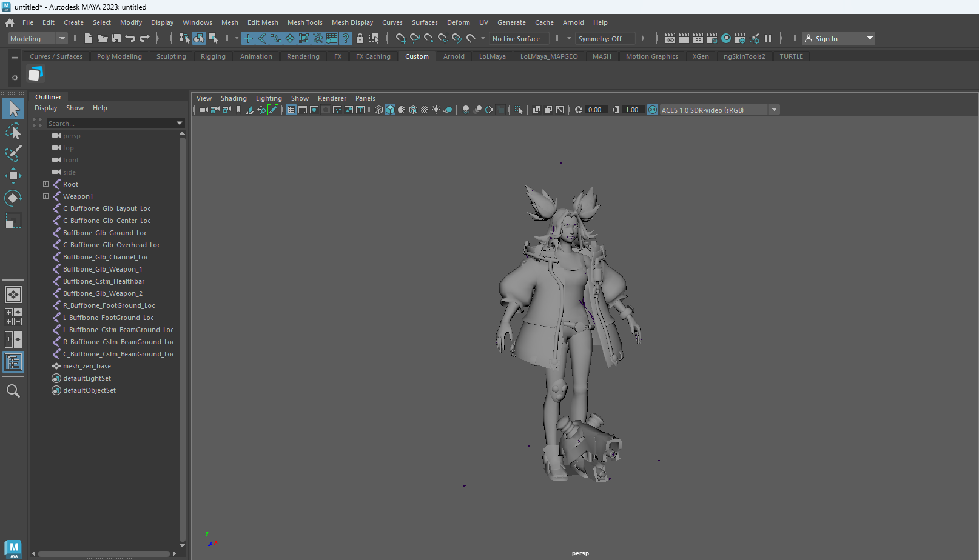Image resolution: width=979 pixels, height=560 pixels.
Task: Click the New Scene icon
Action: pyautogui.click(x=89, y=38)
